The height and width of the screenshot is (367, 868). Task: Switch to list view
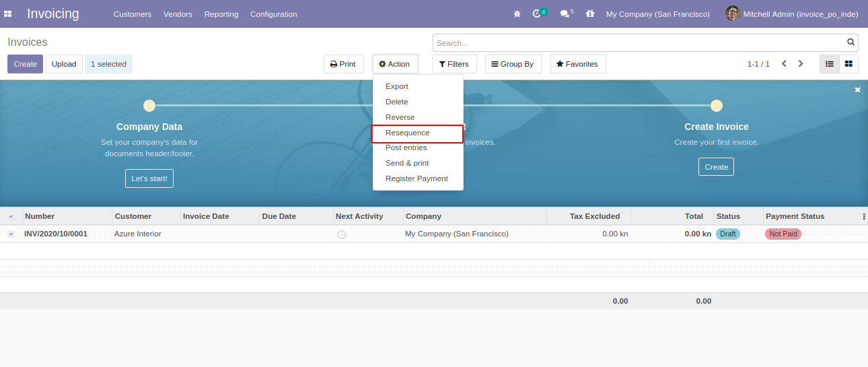pos(830,64)
